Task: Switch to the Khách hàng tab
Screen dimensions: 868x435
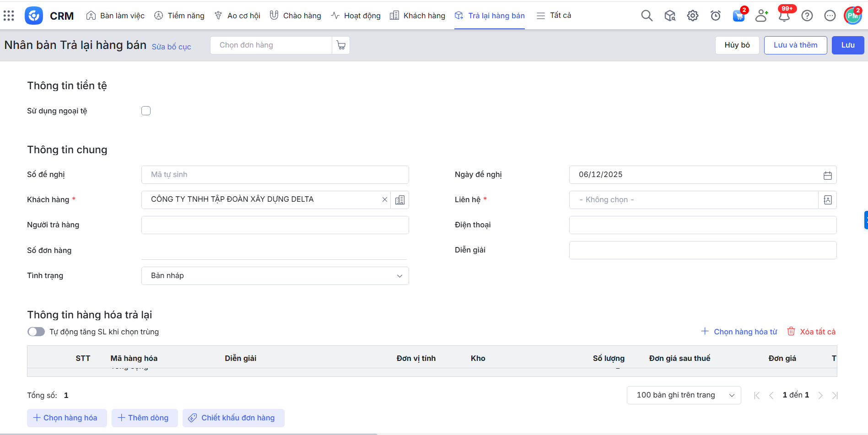Action: coord(417,16)
